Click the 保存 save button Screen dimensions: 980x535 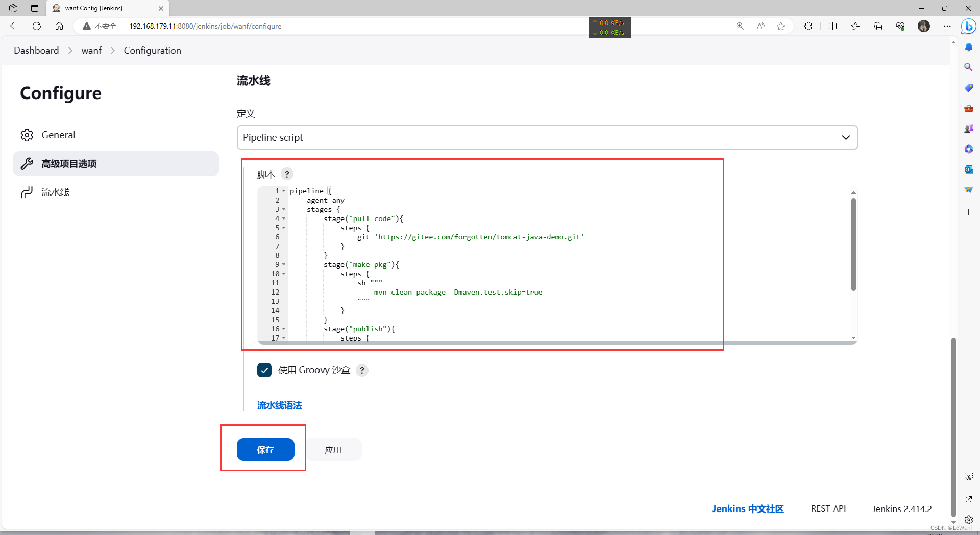265,450
